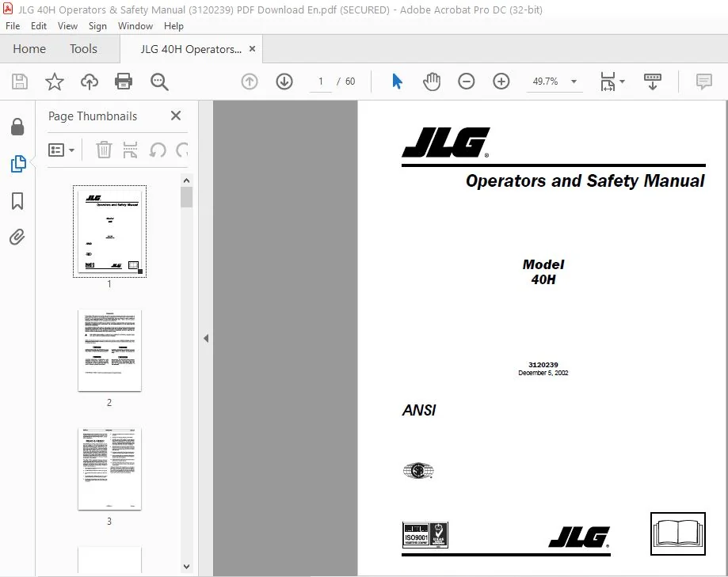The width and height of the screenshot is (728, 577).
Task: Add document to starred with star icon
Action: tap(55, 82)
